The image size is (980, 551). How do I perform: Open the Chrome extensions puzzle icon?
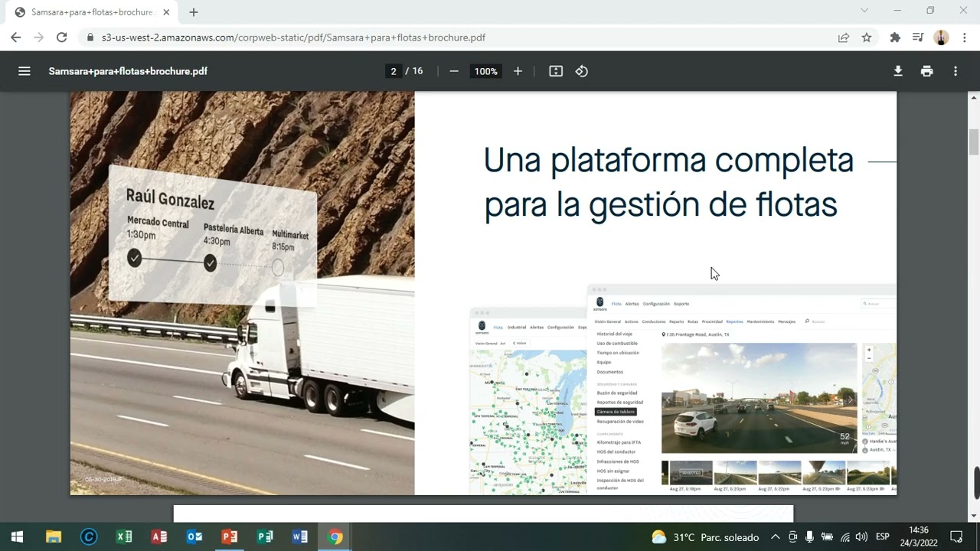895,37
